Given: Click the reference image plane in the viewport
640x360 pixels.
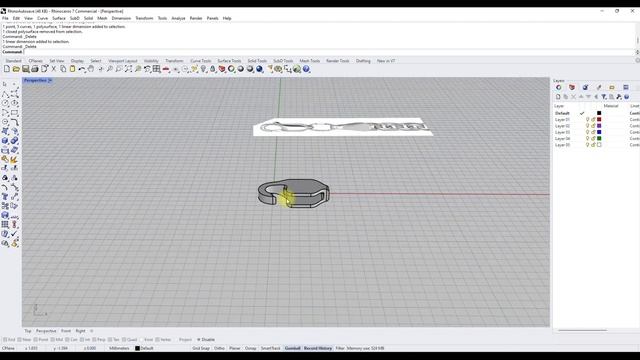Looking at the screenshot, I should [342, 127].
